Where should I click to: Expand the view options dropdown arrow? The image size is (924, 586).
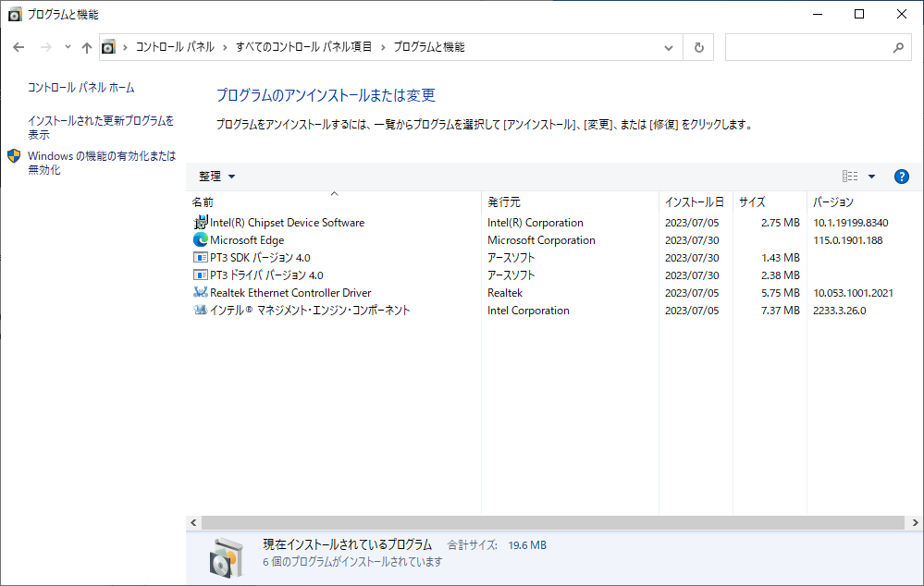tap(871, 177)
